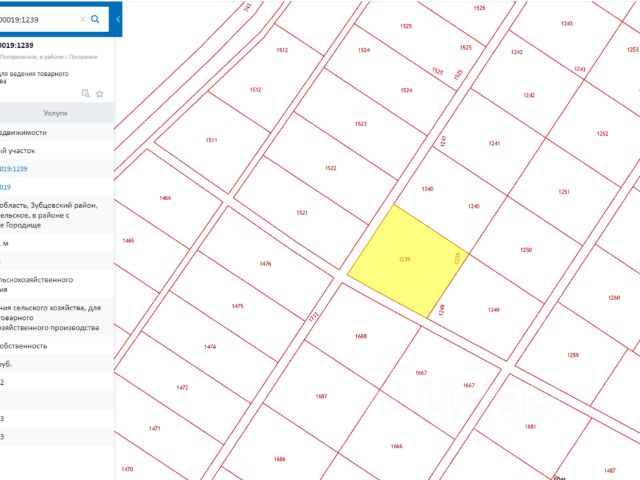Select parcel 1688 on the map
This screenshot has height=480, width=640.
coord(362,336)
